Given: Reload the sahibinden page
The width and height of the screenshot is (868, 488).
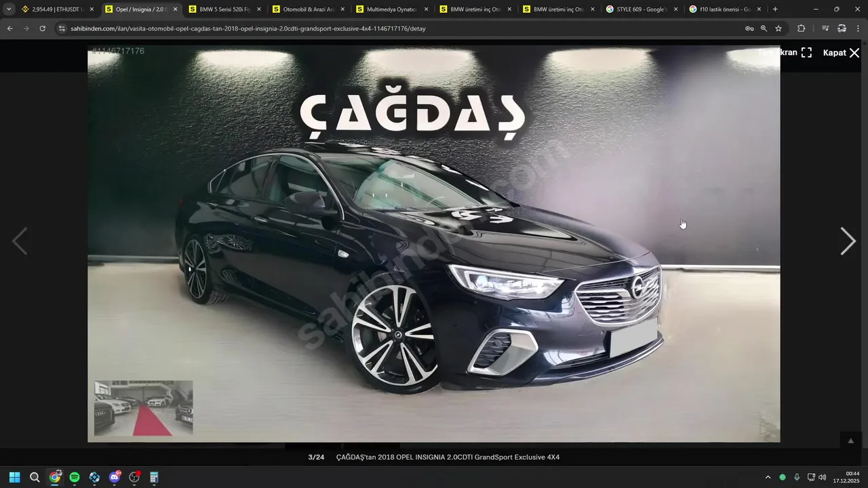Looking at the screenshot, I should click(43, 28).
